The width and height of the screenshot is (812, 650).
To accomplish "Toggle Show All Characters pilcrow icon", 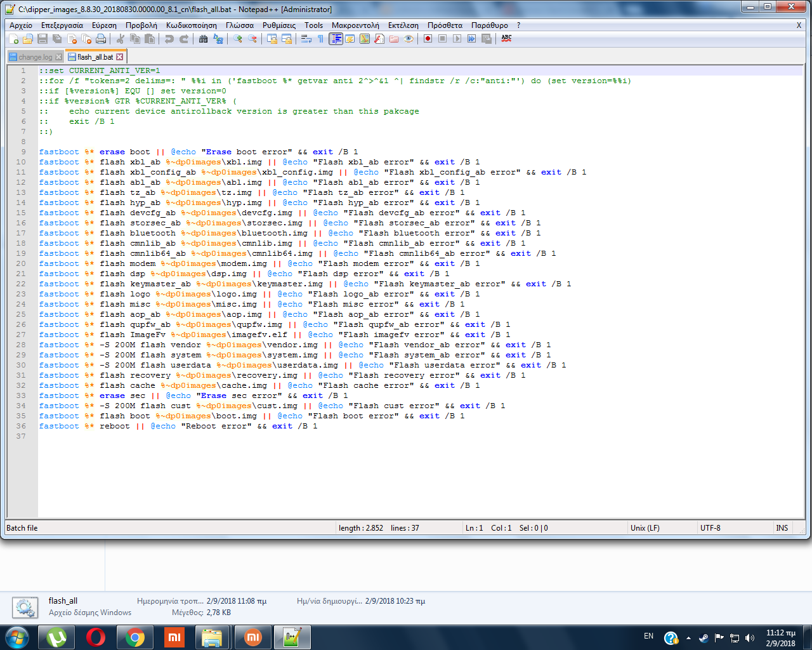I will coord(320,39).
